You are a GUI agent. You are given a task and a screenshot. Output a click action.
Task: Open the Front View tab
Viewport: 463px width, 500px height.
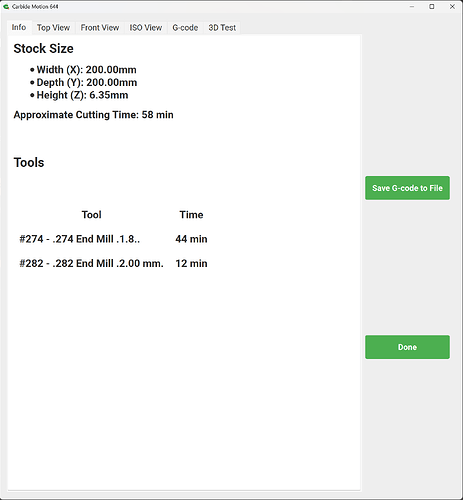coord(100,28)
